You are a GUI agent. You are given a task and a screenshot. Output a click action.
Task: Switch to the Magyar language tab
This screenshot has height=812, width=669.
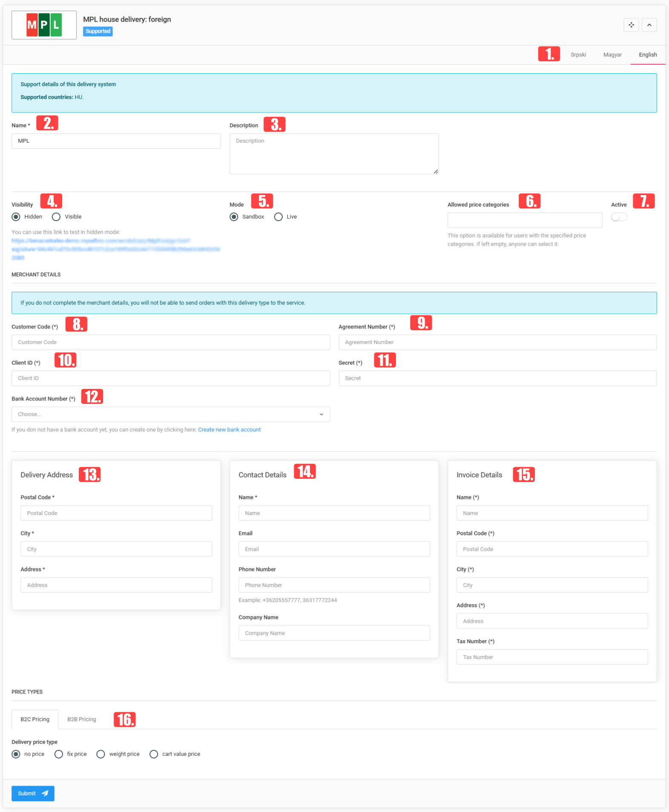(x=612, y=55)
